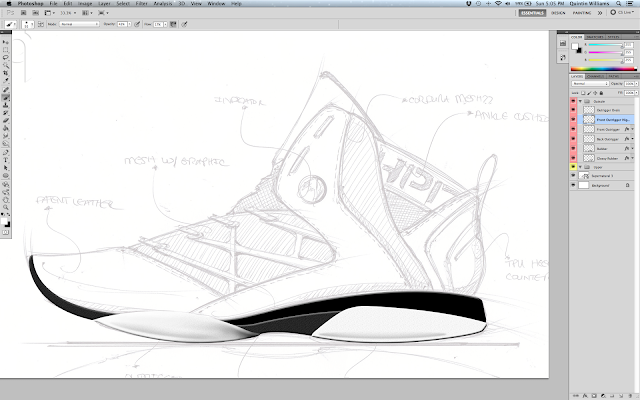Switch to the Design workspace
The image size is (640, 400).
click(558, 13)
